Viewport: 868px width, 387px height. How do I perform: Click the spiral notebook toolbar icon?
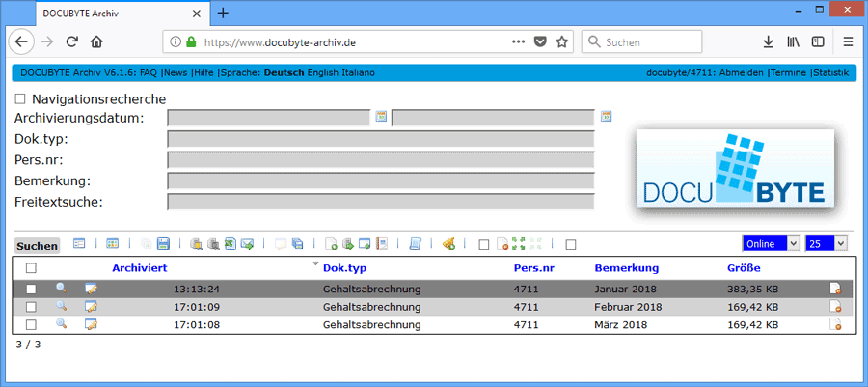coord(381,243)
